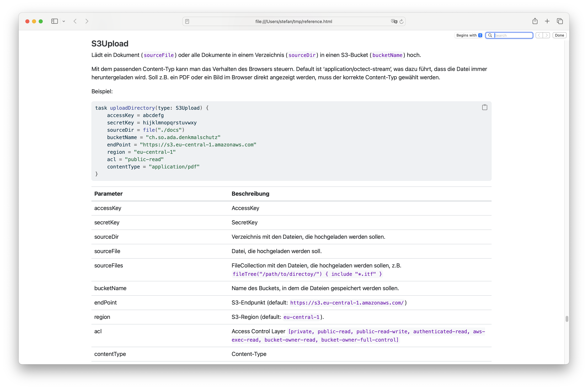Viewport: 588px width, 389px height.
Task: Go forward with the right arrow
Action: 87,21
